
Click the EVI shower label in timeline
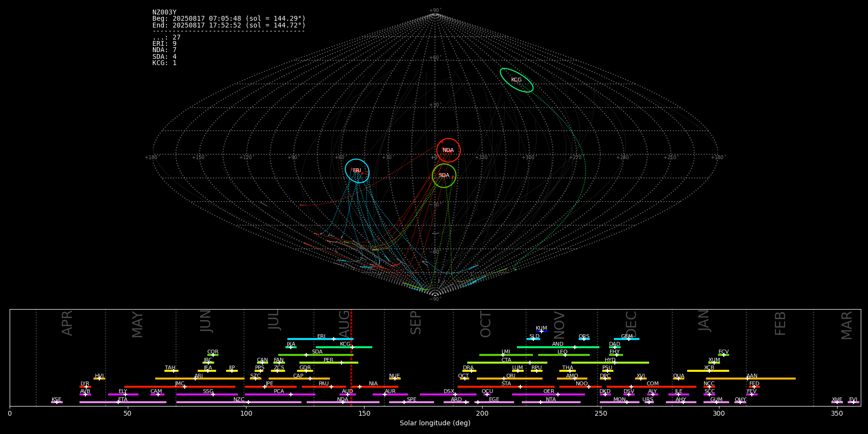coord(853,400)
